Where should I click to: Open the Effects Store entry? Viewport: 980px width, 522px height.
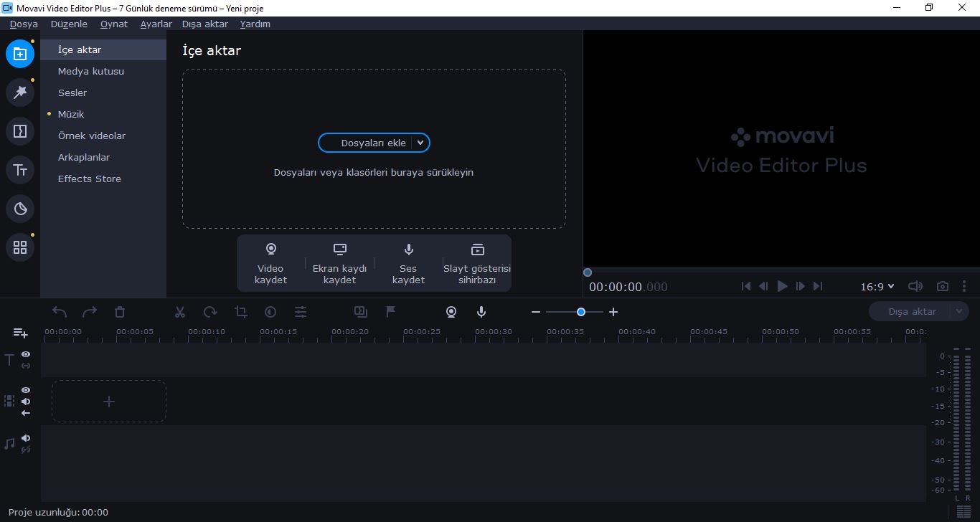point(103,179)
